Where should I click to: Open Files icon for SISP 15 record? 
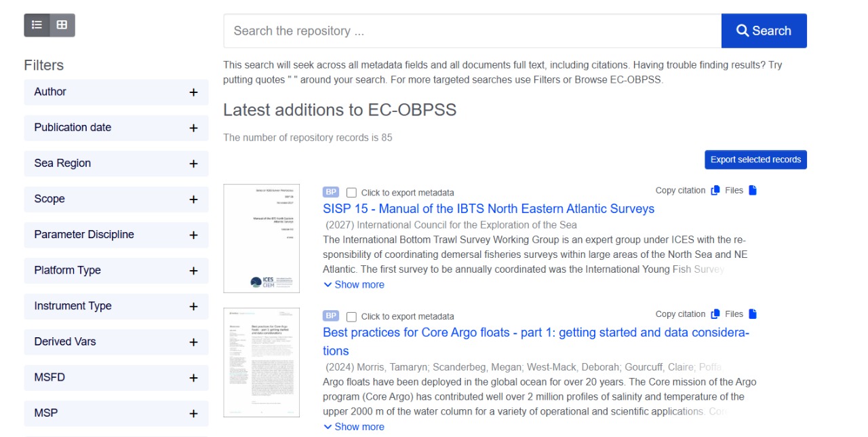point(752,191)
